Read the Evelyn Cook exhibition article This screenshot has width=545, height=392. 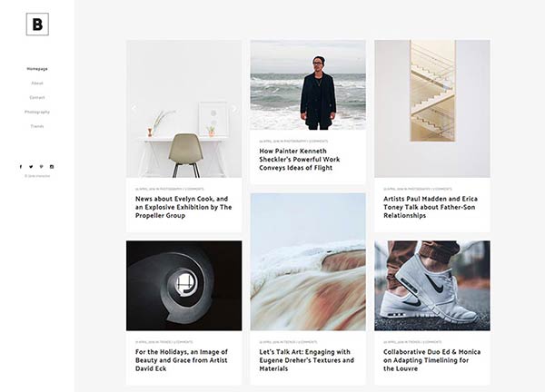click(183, 207)
